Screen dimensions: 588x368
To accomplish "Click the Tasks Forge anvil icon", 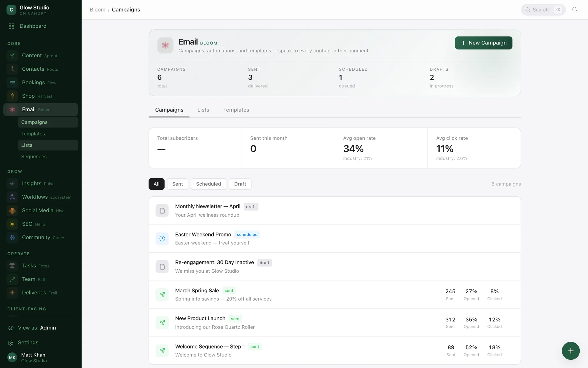I will coord(12,266).
